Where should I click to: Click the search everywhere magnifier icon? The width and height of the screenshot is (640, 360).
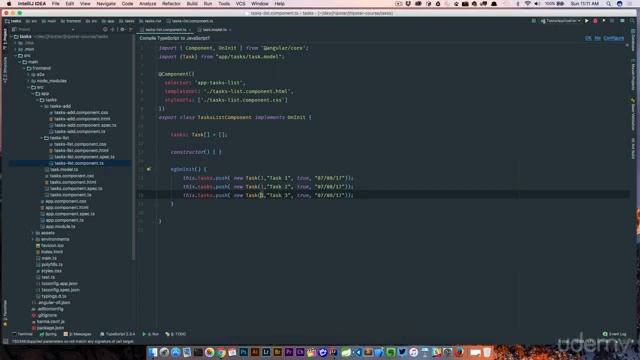(631, 21)
